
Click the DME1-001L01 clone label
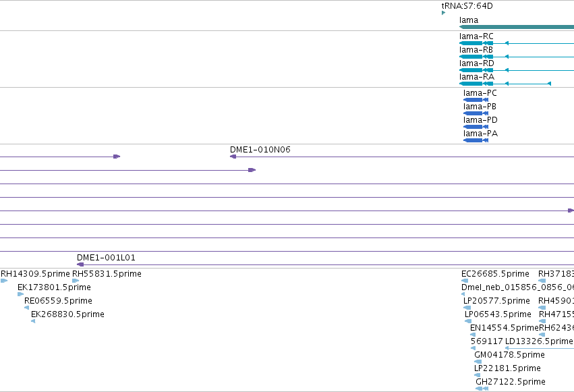pyautogui.click(x=106, y=258)
